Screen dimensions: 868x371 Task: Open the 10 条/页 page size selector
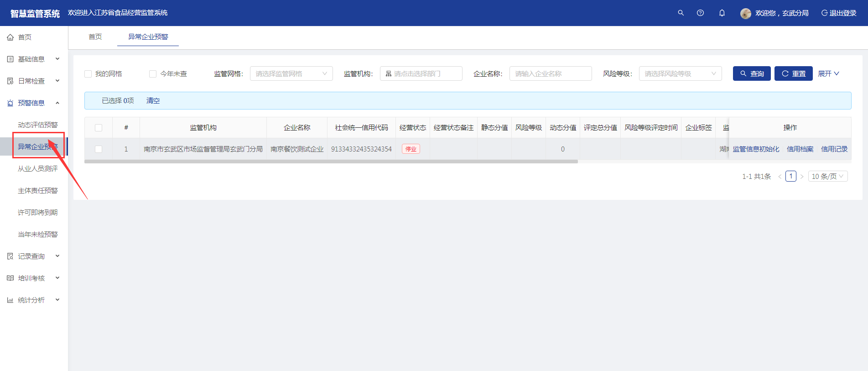point(827,177)
